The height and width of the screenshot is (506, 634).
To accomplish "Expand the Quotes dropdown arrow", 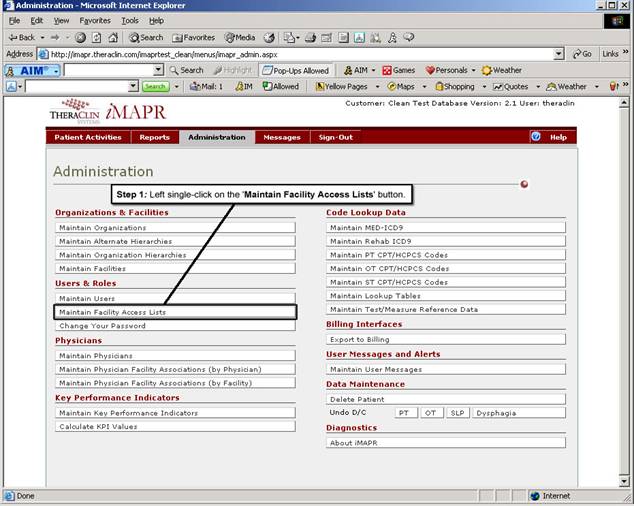I will (x=538, y=87).
